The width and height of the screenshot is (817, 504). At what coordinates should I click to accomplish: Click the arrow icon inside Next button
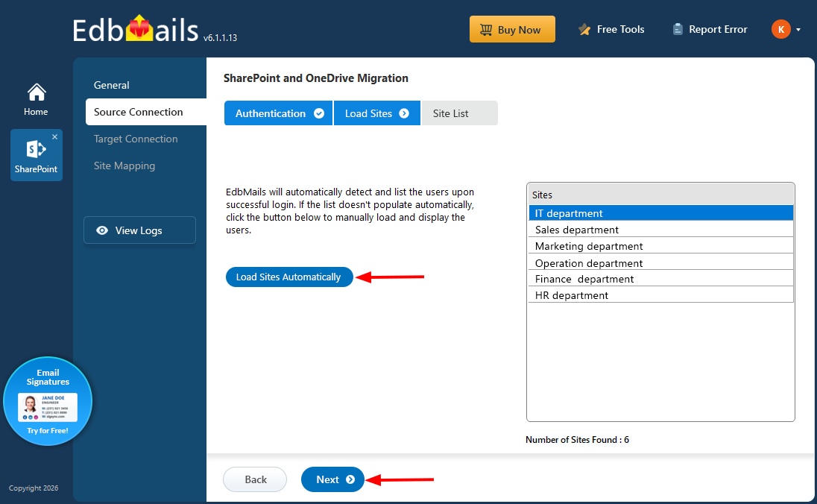coord(350,479)
